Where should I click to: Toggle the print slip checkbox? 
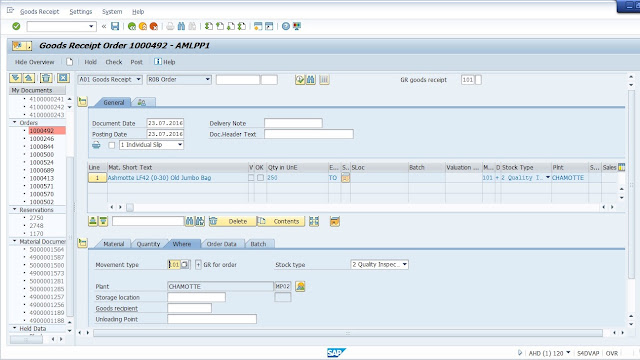pos(111,145)
